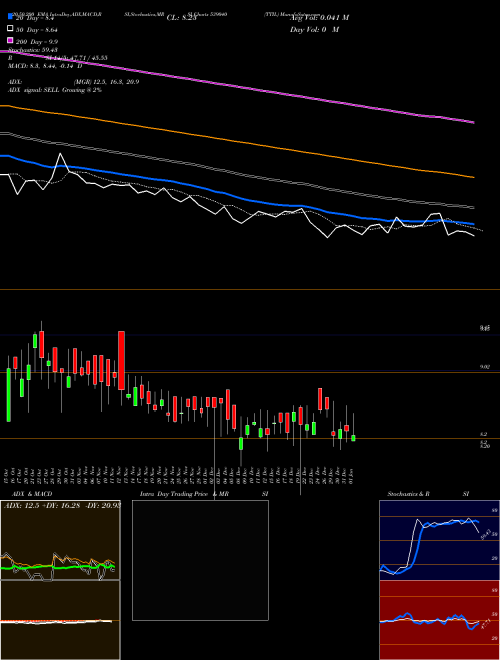Open the MACD chart below the ADX panel
500x660 pixels.
click(x=60, y=620)
